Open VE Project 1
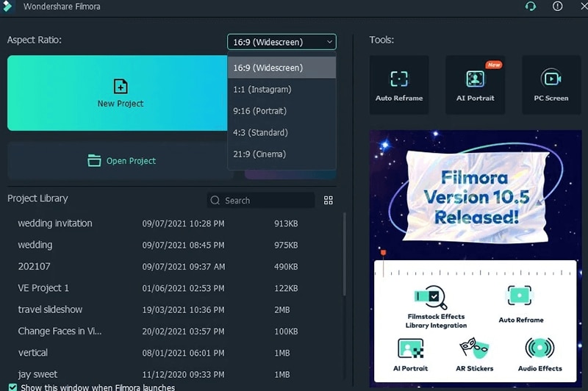The image size is (588, 391). pyautogui.click(x=43, y=288)
